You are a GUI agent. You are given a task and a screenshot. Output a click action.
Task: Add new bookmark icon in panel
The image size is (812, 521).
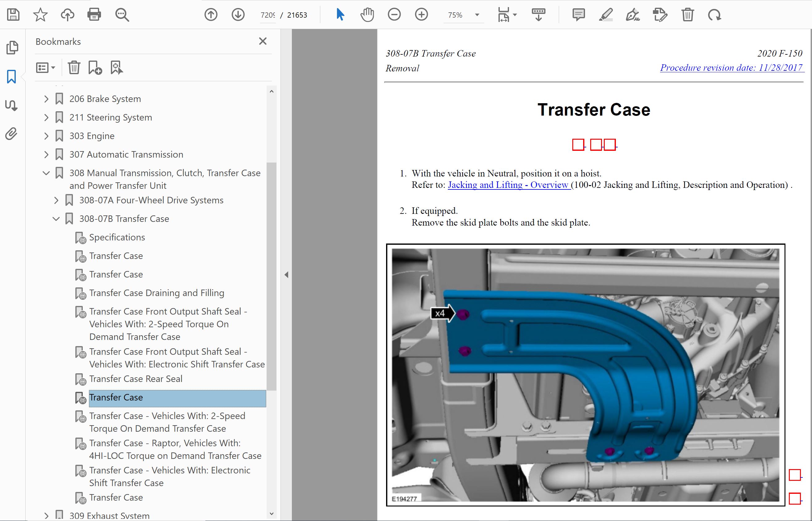[95, 68]
